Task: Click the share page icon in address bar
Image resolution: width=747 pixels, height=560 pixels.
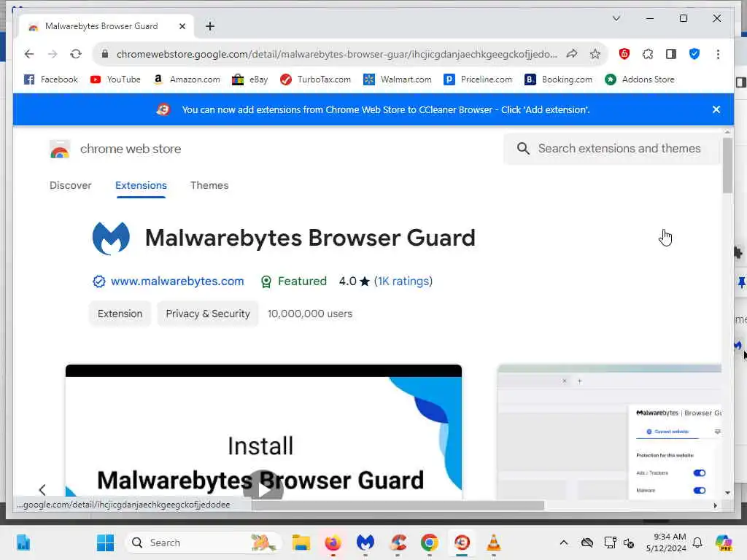Action: tap(572, 54)
